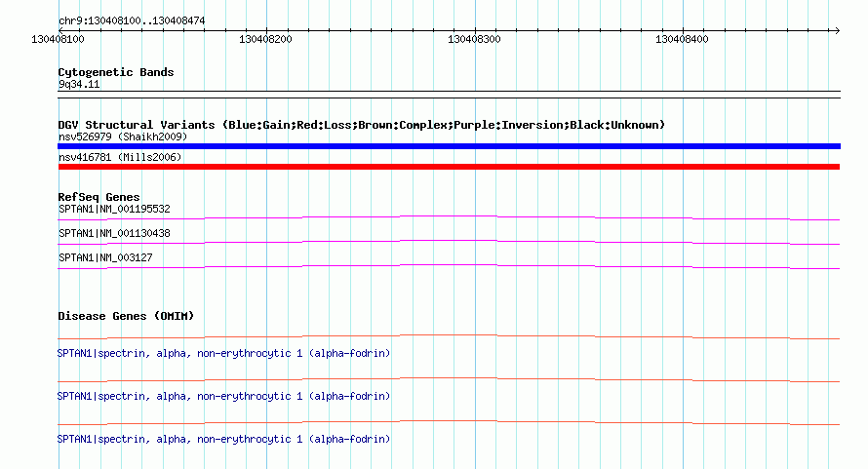Select the red loss variant bar
868x469 pixels.
tap(449, 167)
